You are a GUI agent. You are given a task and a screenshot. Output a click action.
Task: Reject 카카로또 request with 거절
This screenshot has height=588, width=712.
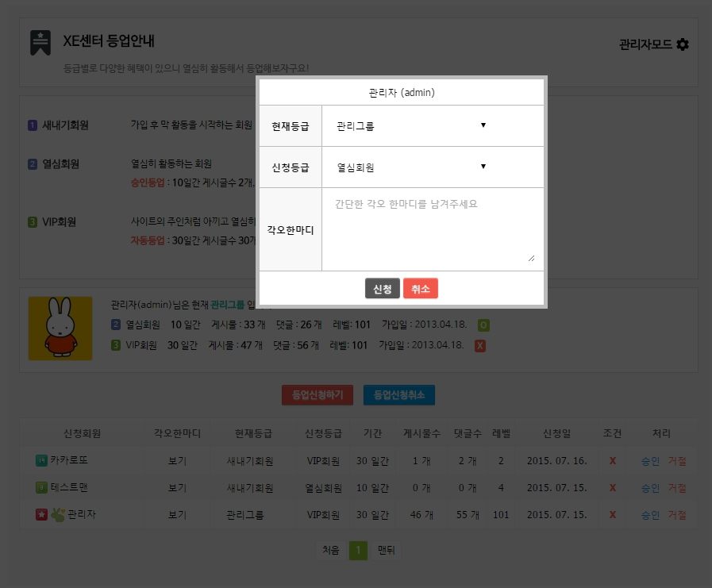[677, 461]
